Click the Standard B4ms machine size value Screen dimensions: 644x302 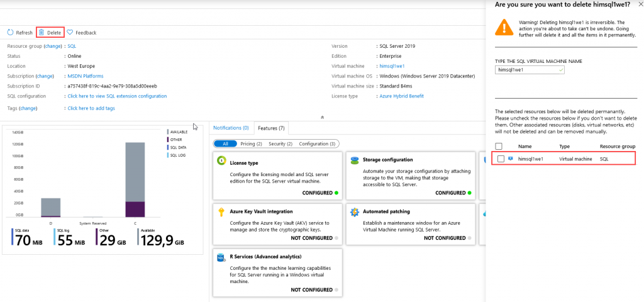coord(396,86)
